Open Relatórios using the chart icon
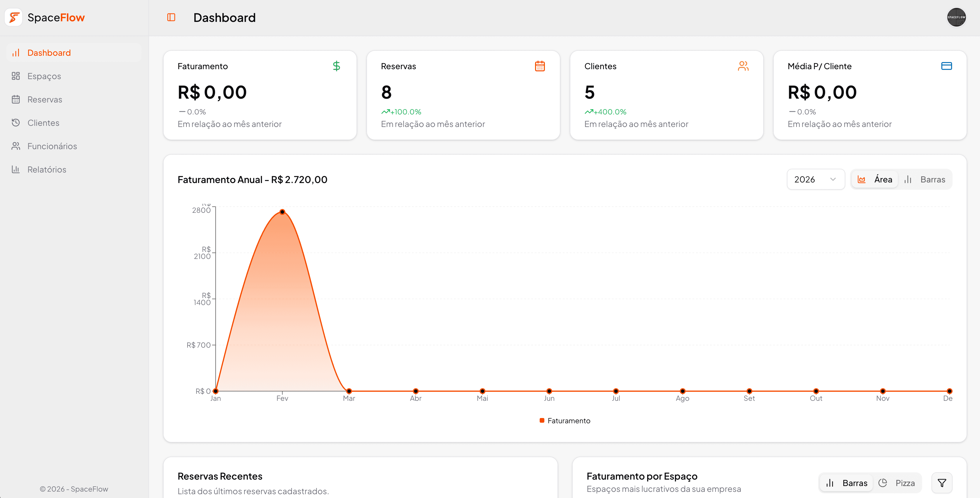The height and width of the screenshot is (498, 980). [15, 169]
